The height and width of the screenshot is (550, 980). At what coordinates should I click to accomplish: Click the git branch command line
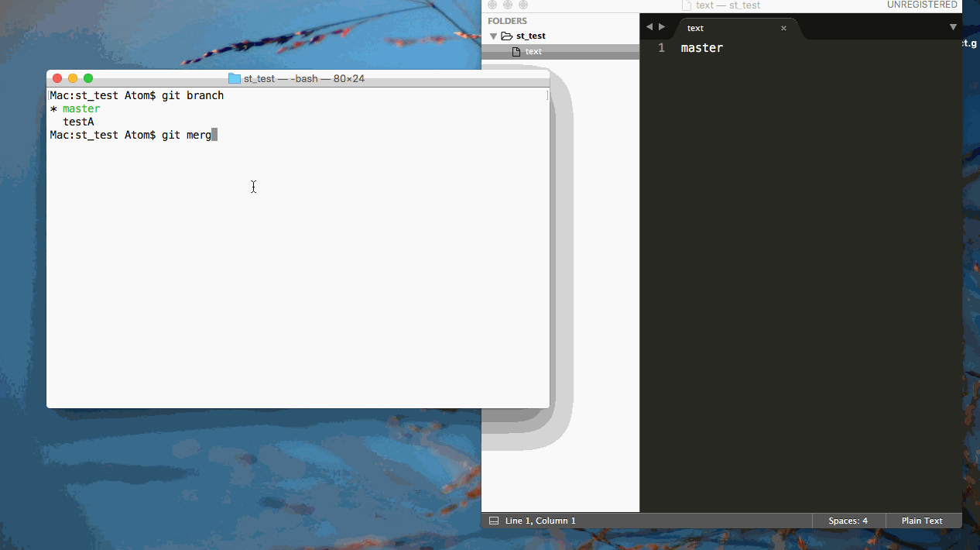tap(137, 95)
